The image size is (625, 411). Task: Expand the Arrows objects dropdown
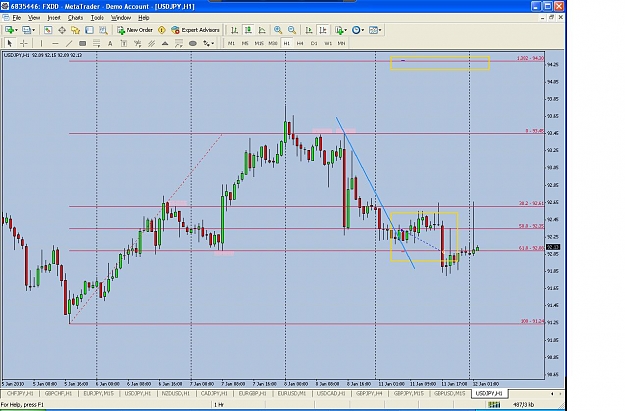coord(213,43)
